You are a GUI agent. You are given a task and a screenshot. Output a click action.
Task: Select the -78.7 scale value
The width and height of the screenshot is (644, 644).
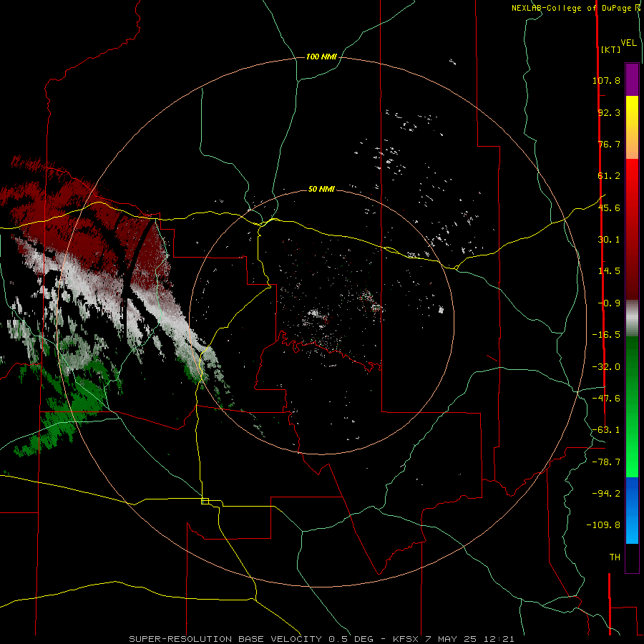coord(606,462)
